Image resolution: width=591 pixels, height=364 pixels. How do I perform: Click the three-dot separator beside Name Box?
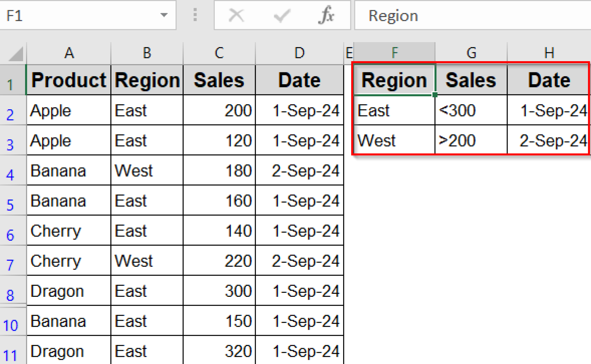pyautogui.click(x=194, y=16)
